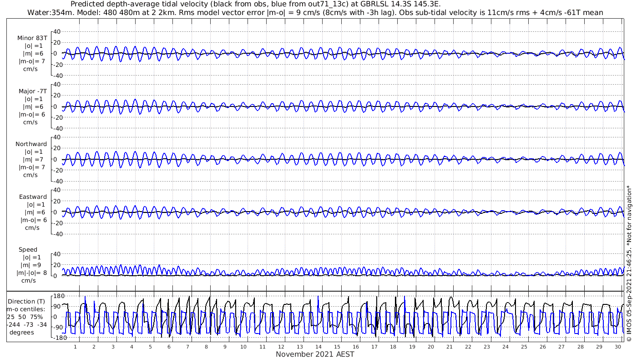Click the '25 50 75%' centile header
The image size is (637, 364).
(x=25, y=317)
